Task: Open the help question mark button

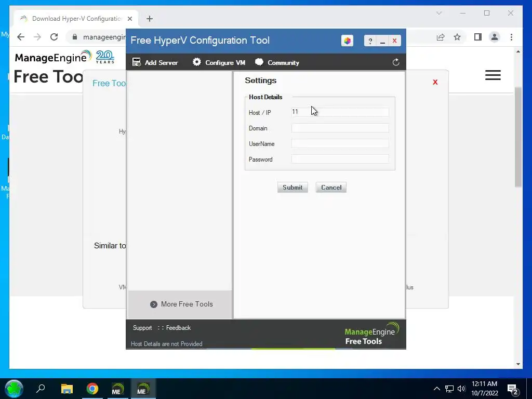Action: (370, 41)
